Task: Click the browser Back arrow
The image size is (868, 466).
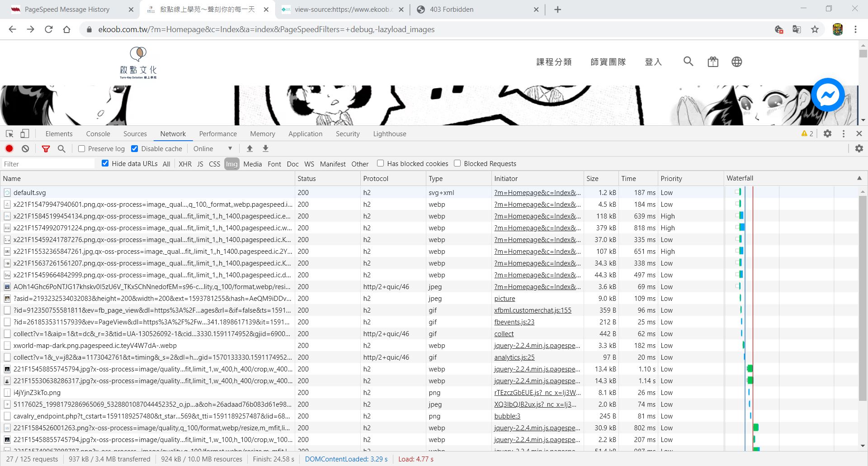Action: tap(12, 29)
